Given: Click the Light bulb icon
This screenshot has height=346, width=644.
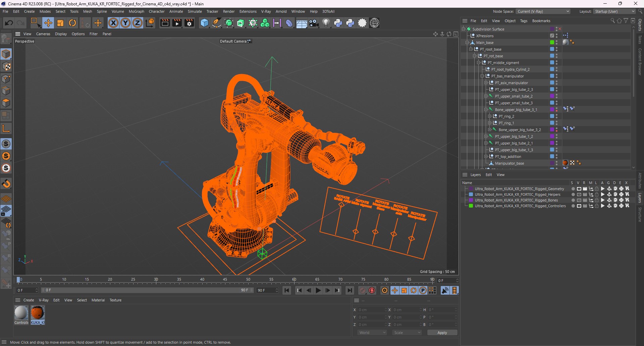Looking at the screenshot, I should coord(326,23).
